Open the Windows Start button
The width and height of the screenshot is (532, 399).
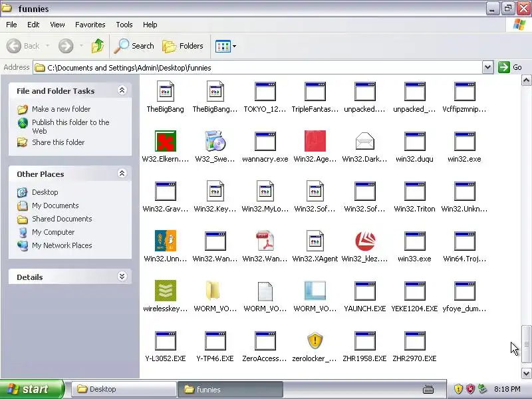pos(32,389)
